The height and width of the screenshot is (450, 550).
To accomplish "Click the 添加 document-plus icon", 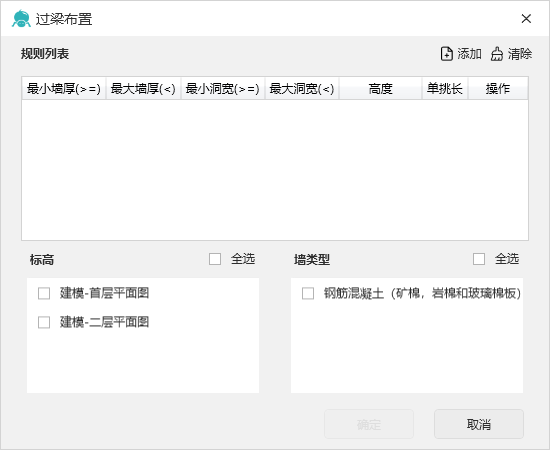I will pos(446,54).
